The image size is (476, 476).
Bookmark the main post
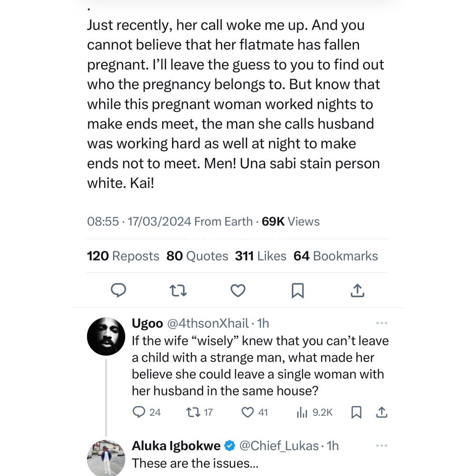(298, 290)
